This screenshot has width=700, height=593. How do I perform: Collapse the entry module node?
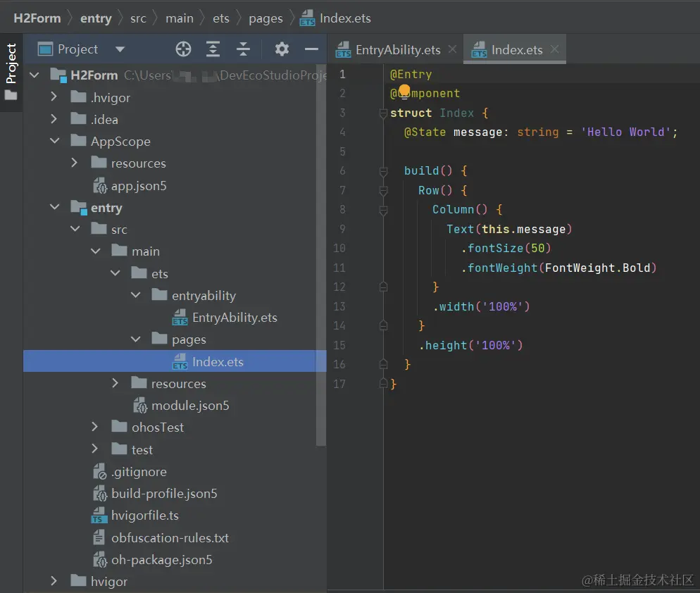pos(54,207)
